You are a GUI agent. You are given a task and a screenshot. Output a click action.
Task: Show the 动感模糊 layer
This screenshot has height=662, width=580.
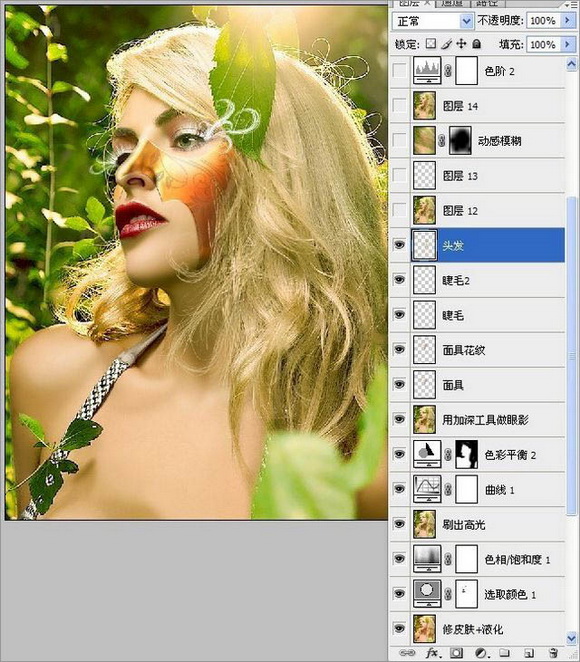click(399, 140)
